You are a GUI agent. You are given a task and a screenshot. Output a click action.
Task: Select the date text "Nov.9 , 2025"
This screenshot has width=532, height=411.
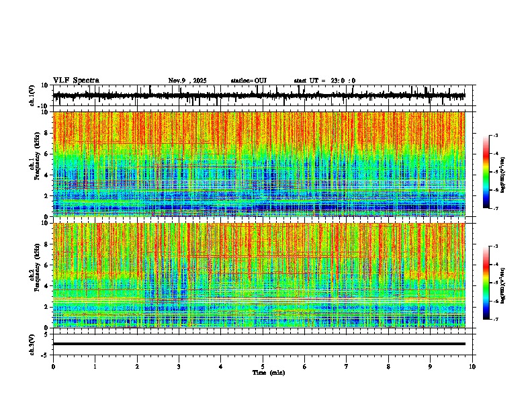[x=187, y=81]
